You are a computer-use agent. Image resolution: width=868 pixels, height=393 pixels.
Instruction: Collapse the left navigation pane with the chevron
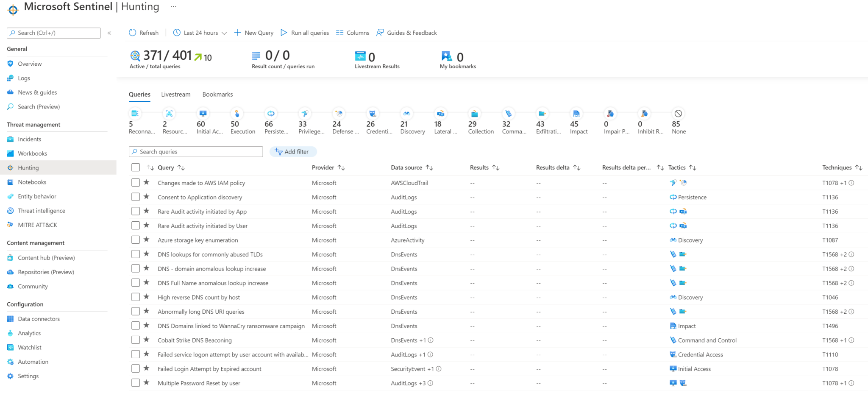pos(109,33)
